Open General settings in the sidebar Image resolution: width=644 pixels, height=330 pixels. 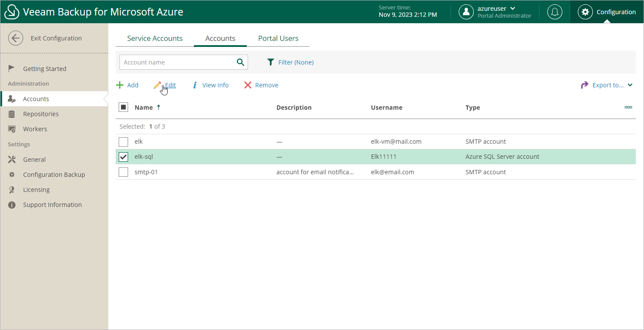pos(34,160)
